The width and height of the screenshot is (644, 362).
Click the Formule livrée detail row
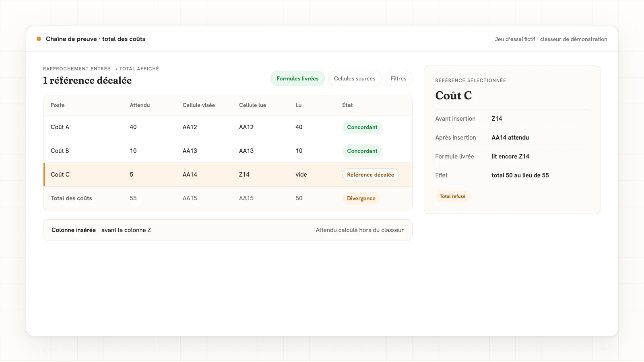(512, 156)
